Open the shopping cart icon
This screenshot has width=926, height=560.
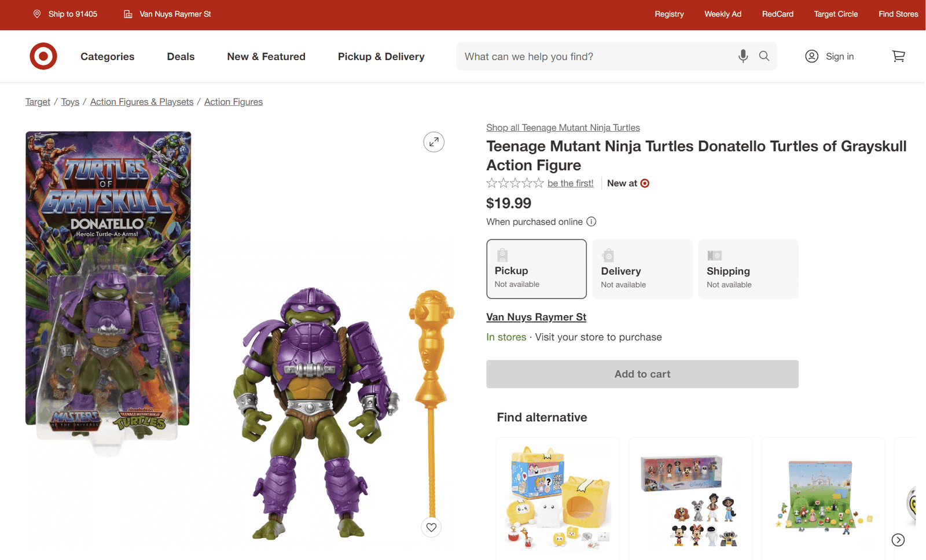tap(898, 56)
